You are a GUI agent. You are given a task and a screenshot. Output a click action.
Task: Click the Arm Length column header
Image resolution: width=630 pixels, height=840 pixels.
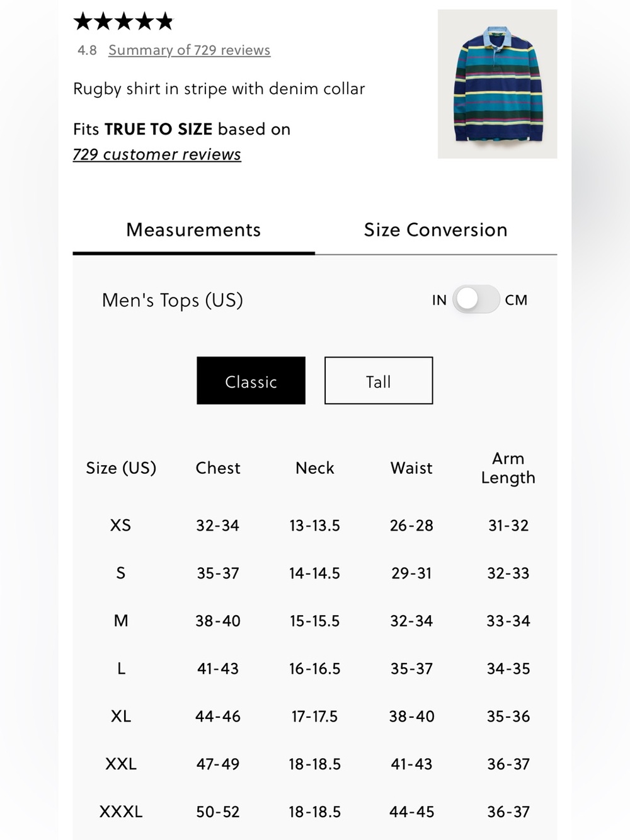click(x=508, y=468)
